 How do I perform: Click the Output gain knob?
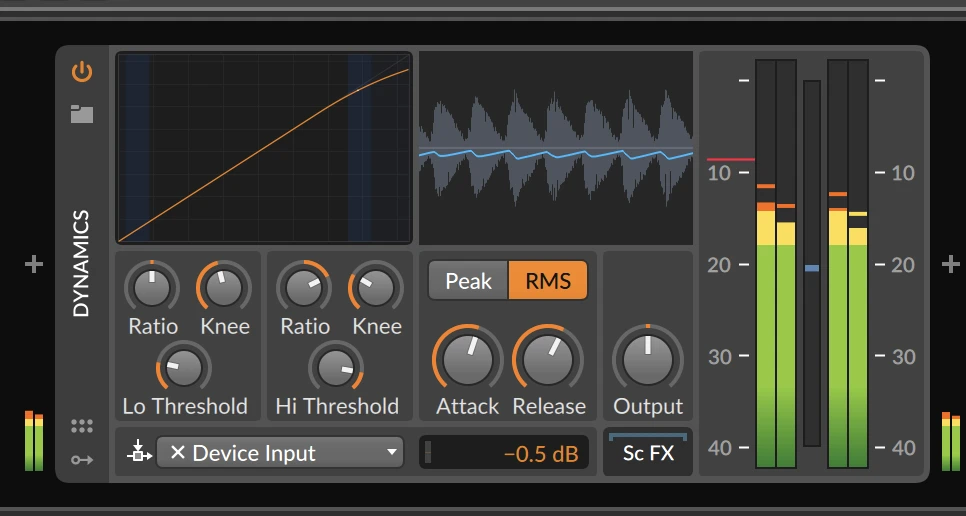coord(647,359)
